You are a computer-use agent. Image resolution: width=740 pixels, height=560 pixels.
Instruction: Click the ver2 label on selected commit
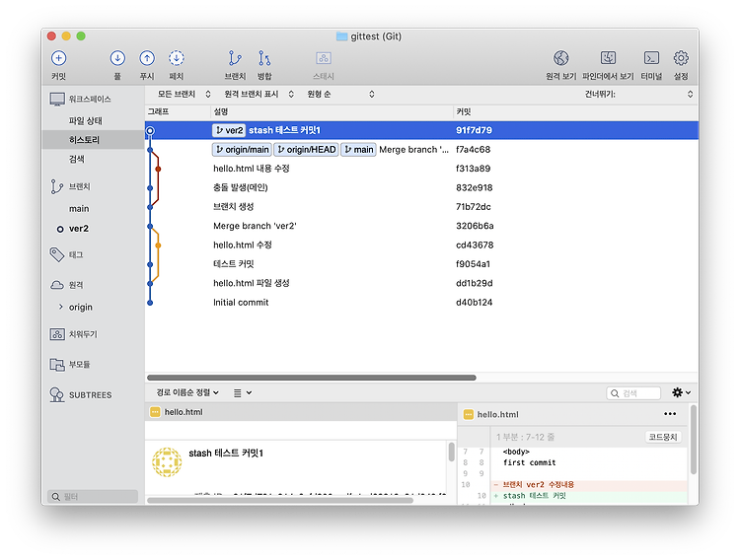229,130
